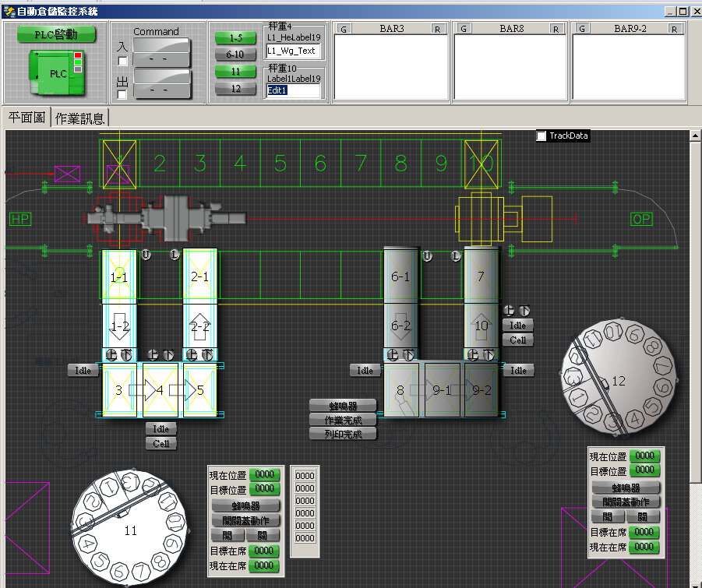
Task: Tick the 入 command checkbox
Action: pyautogui.click(x=122, y=62)
